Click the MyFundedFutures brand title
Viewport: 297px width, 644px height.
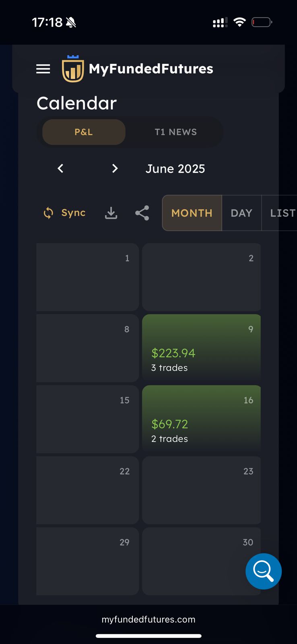151,69
